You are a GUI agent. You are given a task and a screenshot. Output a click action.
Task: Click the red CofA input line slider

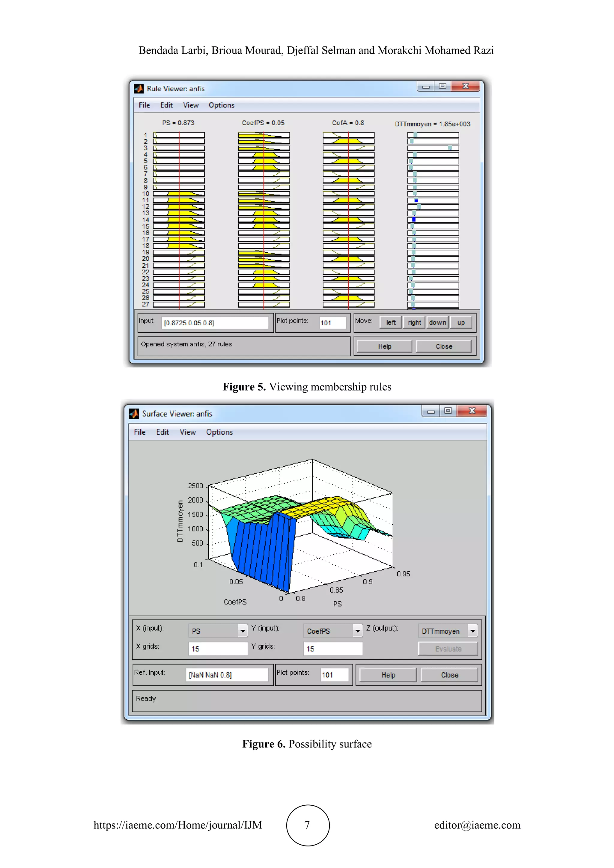(348, 219)
